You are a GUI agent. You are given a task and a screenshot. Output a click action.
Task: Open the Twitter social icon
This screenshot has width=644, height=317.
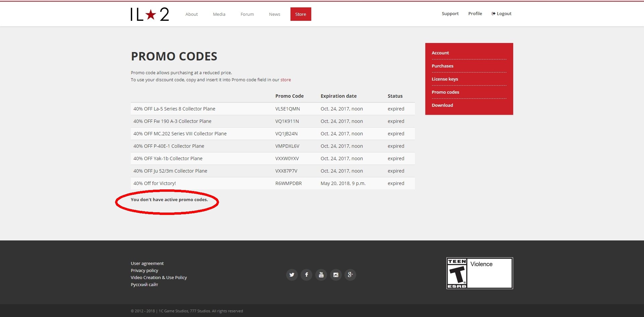pos(292,275)
